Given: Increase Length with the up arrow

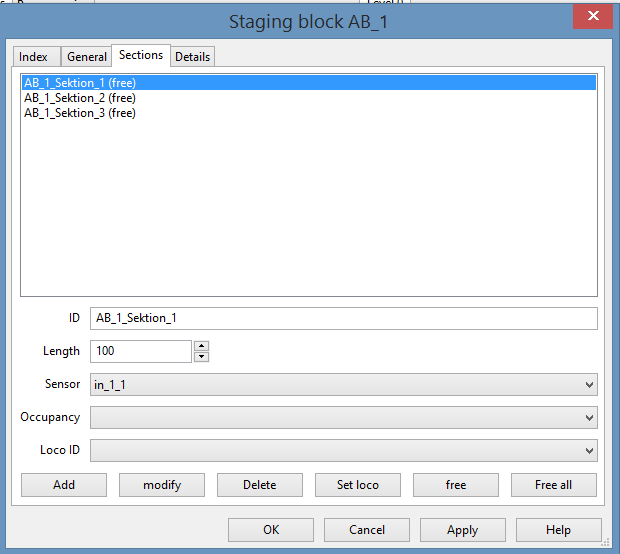Looking at the screenshot, I should (201, 346).
